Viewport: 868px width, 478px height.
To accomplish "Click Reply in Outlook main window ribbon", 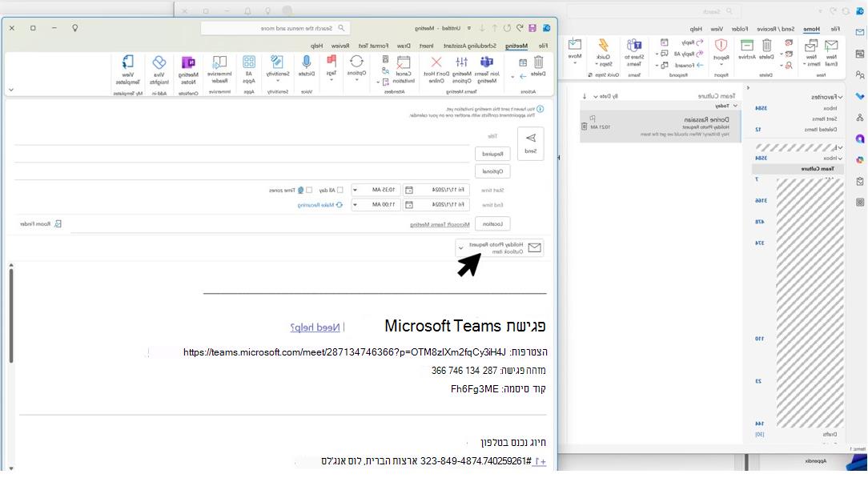I will [x=691, y=42].
